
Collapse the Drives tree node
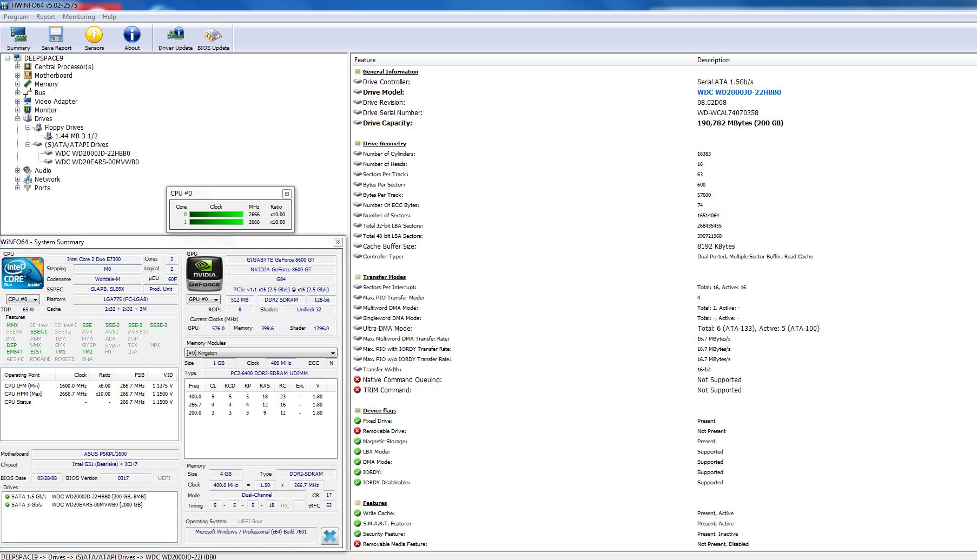[18, 119]
